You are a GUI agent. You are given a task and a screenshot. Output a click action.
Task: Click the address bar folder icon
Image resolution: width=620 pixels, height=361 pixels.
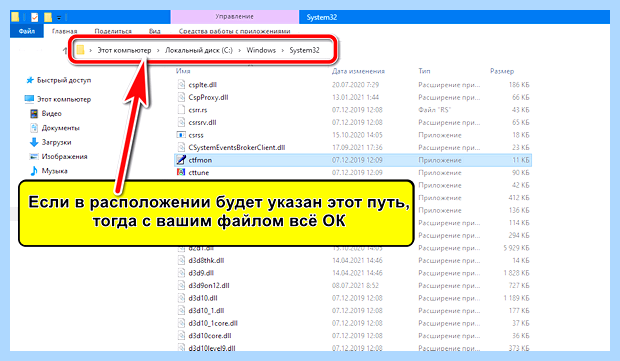(x=81, y=50)
